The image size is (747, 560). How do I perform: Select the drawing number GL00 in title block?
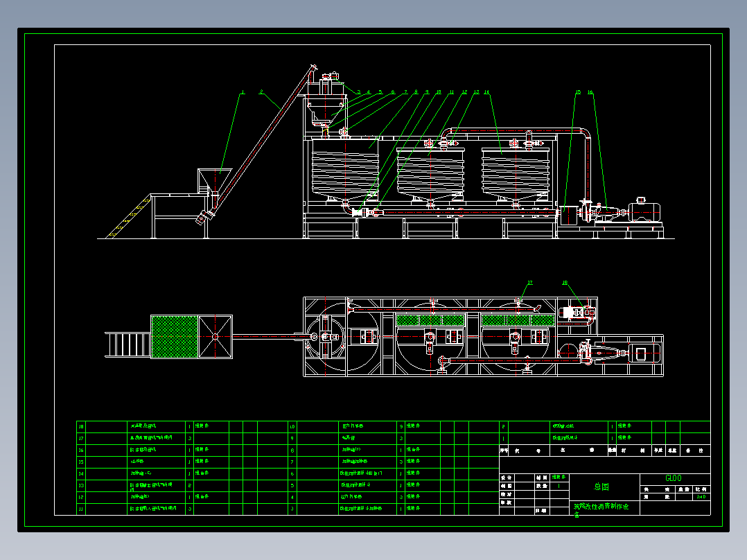[x=673, y=478]
